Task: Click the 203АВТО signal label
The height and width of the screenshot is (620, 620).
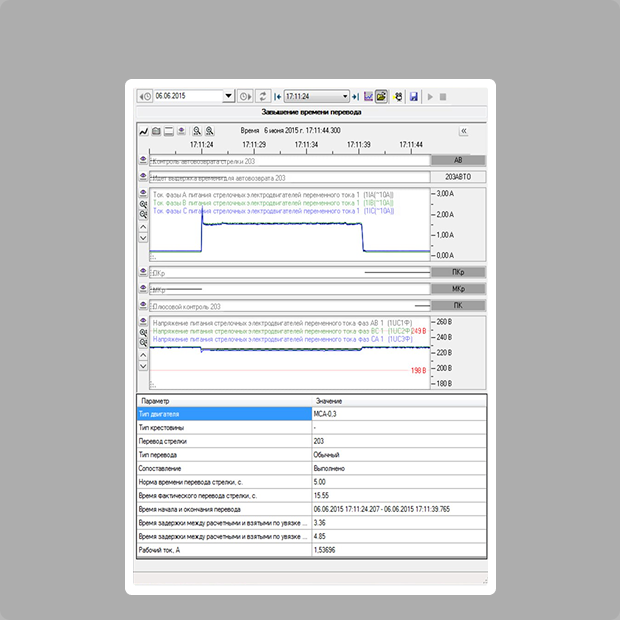Action: 458,177
